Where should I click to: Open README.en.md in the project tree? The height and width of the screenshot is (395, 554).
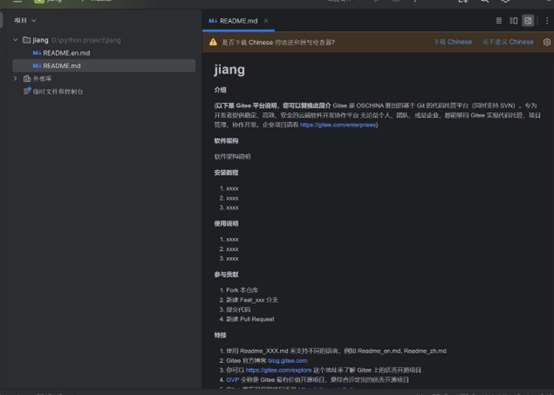coord(66,53)
